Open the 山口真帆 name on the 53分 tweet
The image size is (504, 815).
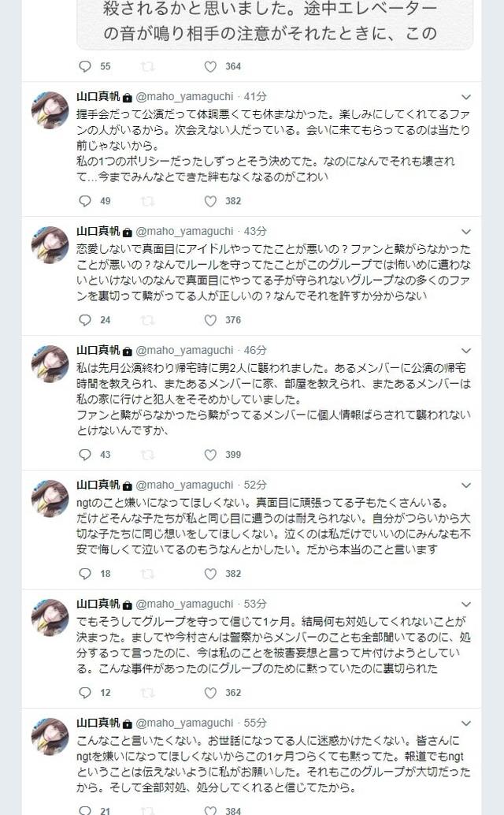click(x=98, y=604)
